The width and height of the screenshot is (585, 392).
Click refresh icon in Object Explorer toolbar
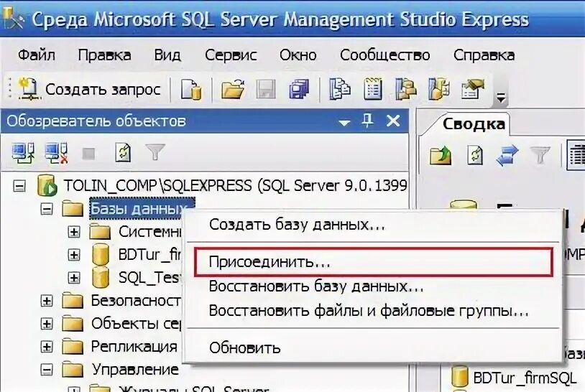tap(123, 152)
